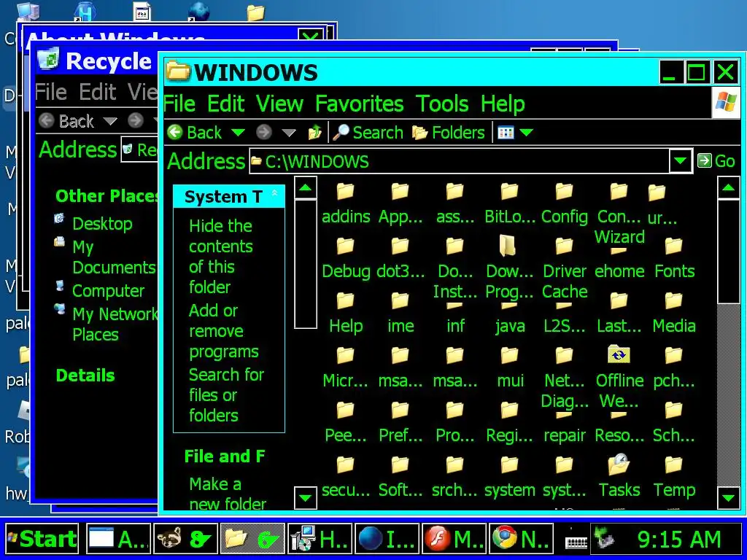This screenshot has width=747, height=560.
Task: Open the Tasks scheduled folder icon
Action: (x=619, y=476)
